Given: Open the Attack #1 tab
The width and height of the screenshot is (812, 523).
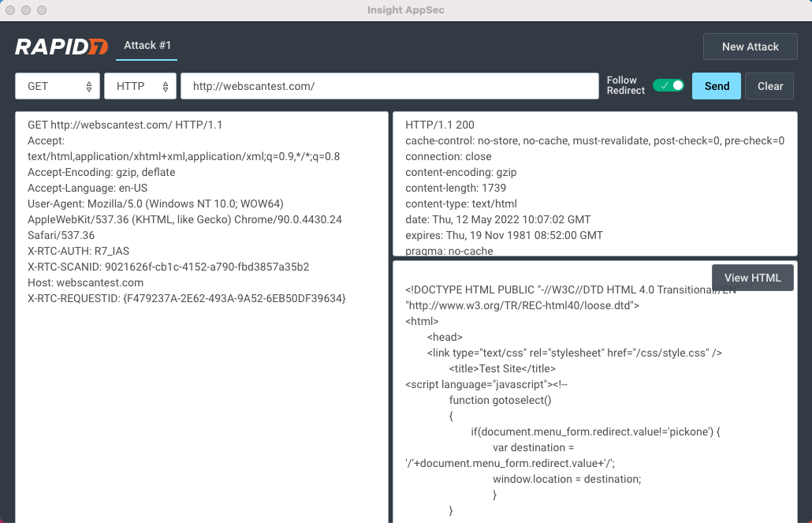Looking at the screenshot, I should [147, 46].
